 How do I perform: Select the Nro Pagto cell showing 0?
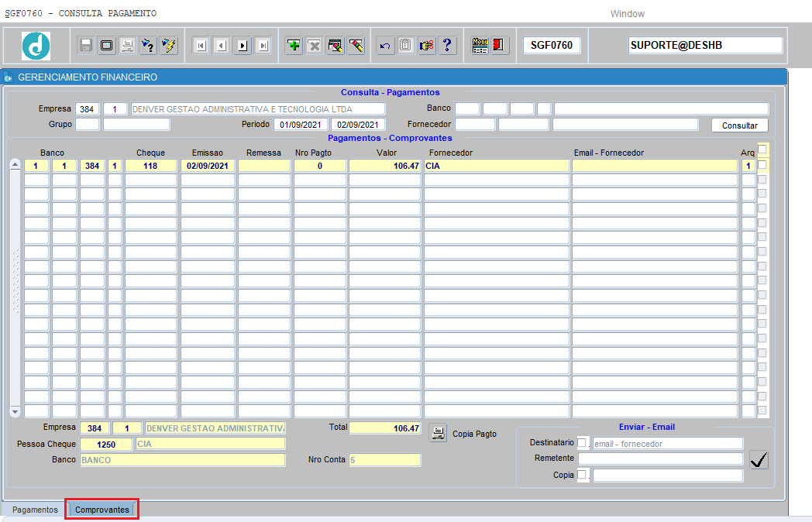(x=320, y=166)
